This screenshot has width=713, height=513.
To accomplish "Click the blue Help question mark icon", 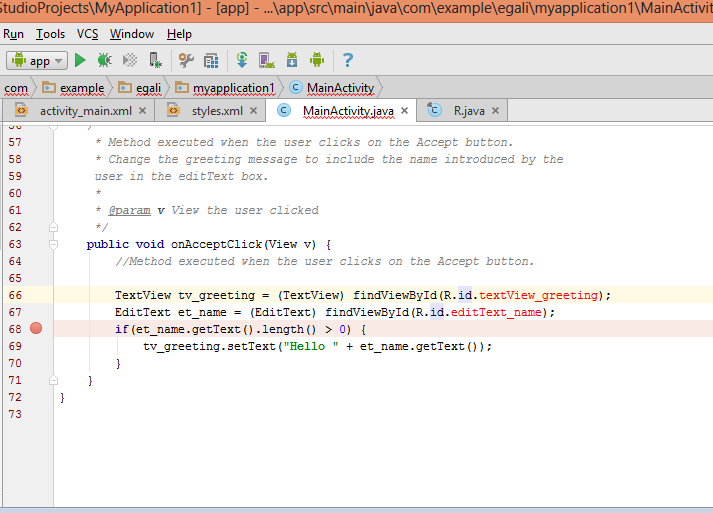I will click(348, 60).
